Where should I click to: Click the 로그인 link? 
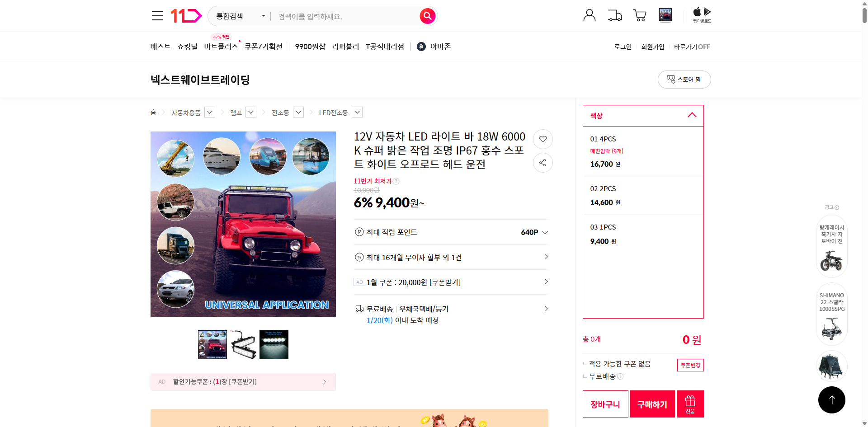pyautogui.click(x=623, y=47)
